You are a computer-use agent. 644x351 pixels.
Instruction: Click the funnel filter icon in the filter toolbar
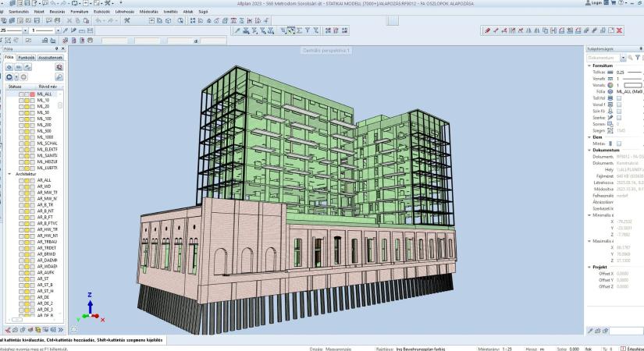(308, 30)
